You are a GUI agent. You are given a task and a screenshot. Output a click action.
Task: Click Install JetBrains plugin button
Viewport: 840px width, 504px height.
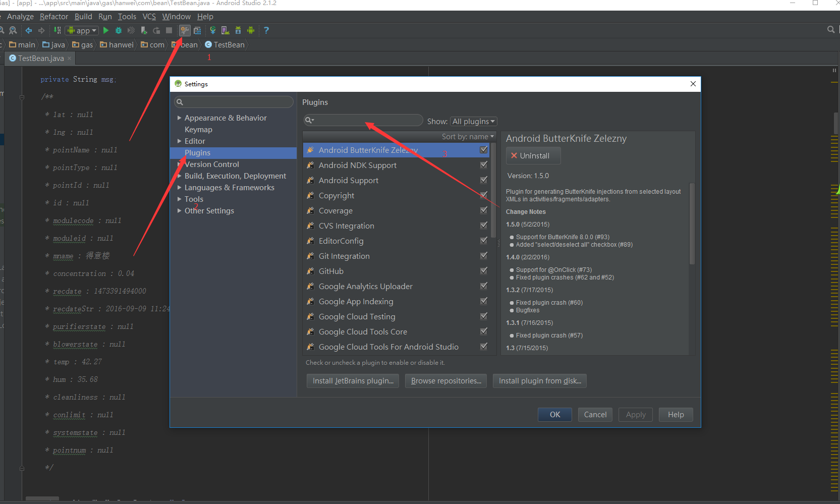pos(353,381)
